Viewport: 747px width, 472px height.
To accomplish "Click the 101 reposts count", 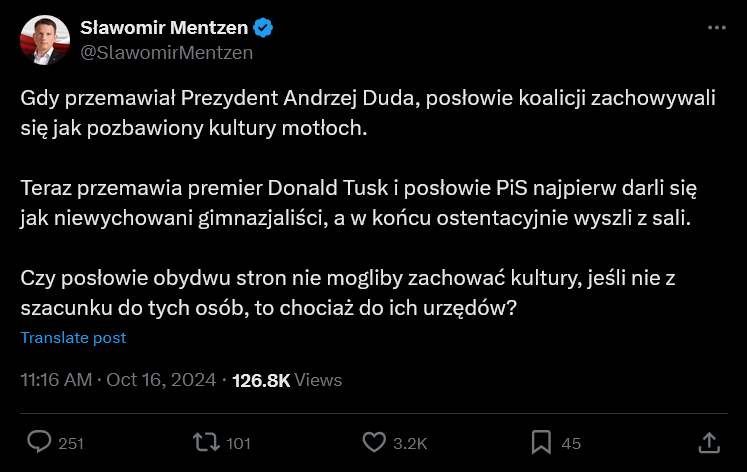I will [x=238, y=443].
